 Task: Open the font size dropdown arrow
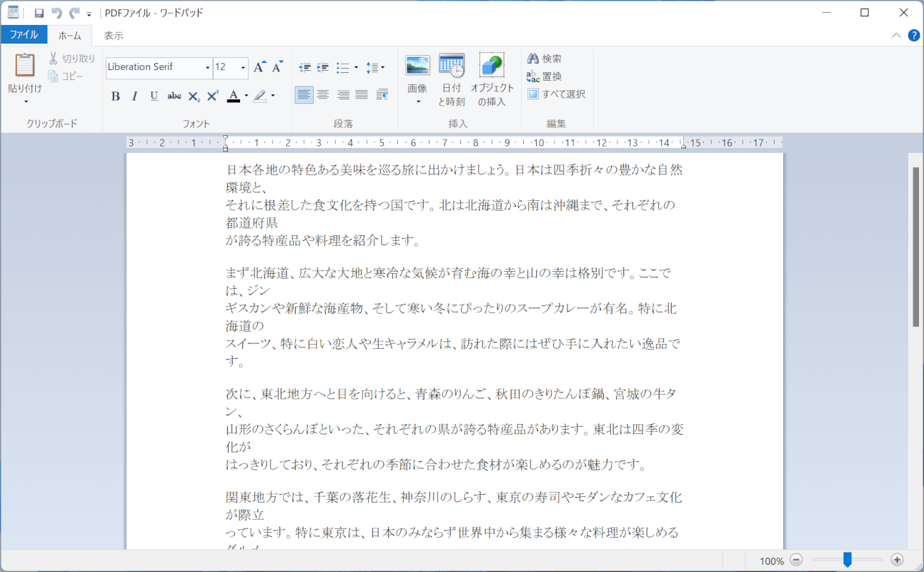point(243,68)
